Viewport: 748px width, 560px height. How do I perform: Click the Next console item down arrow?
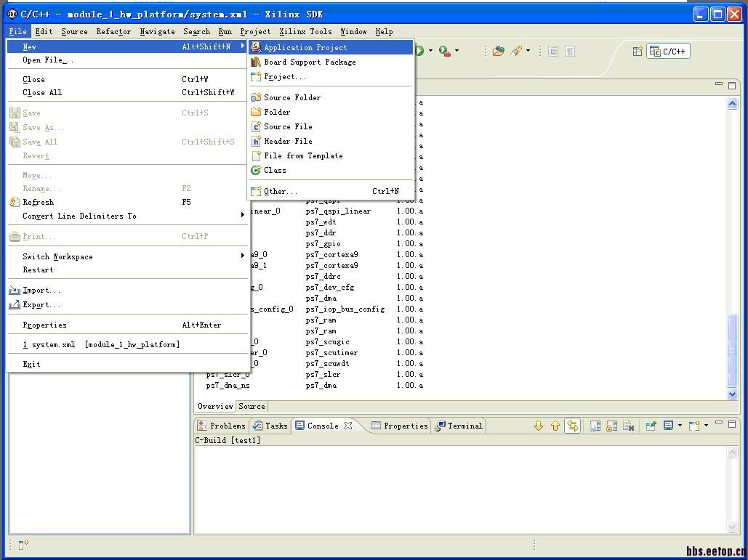tap(539, 426)
